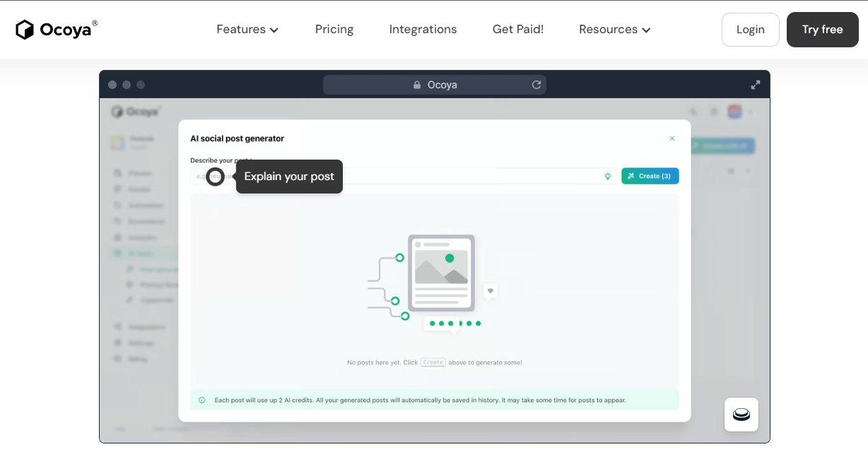The height and width of the screenshot is (459, 868).
Task: Click the Describe your post input field
Action: pos(403,176)
